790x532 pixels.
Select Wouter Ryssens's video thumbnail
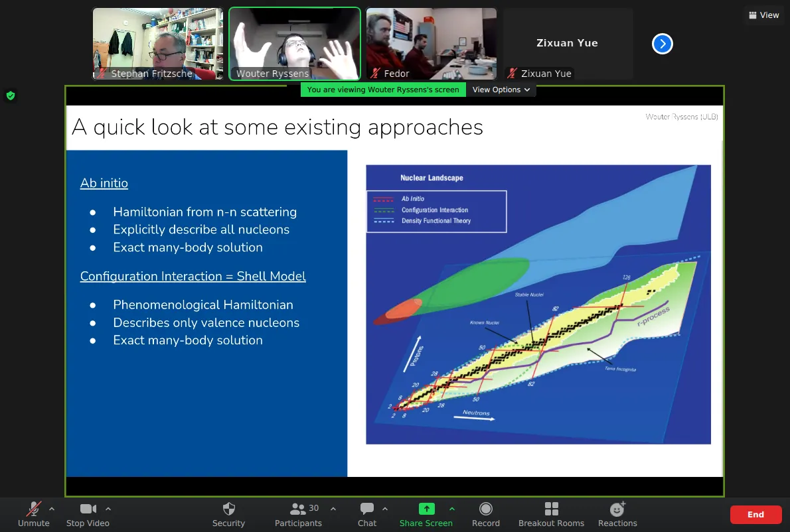point(295,44)
